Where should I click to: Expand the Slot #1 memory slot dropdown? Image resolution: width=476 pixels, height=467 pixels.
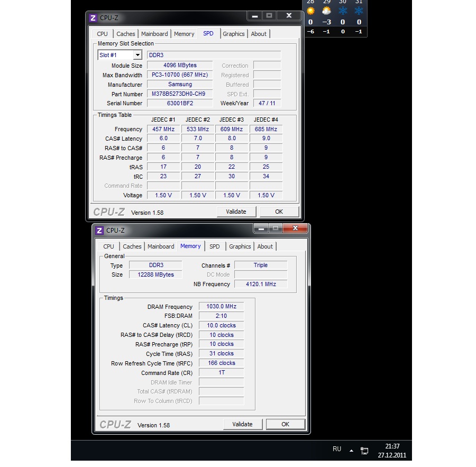tap(138, 55)
